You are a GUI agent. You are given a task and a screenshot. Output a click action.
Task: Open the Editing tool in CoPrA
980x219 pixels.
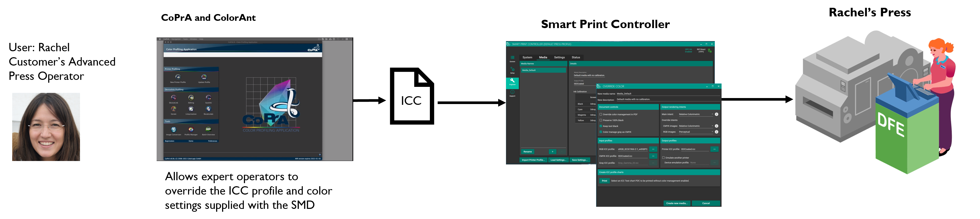(x=191, y=99)
